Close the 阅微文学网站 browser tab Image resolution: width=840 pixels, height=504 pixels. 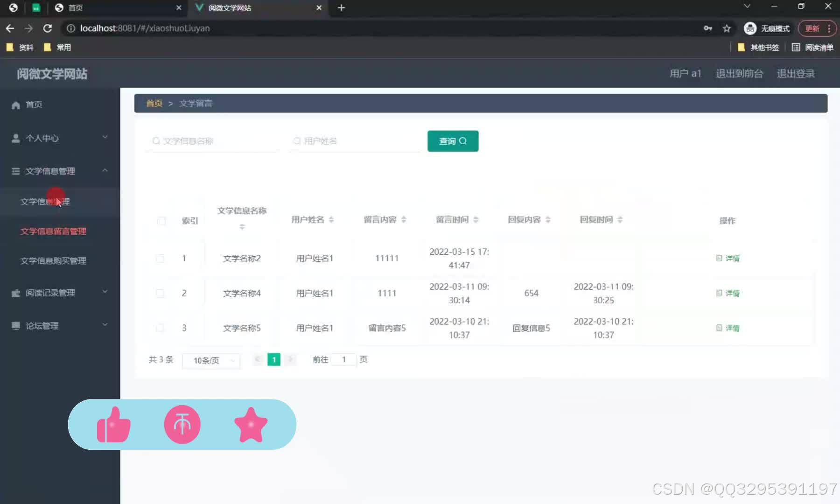(x=319, y=7)
